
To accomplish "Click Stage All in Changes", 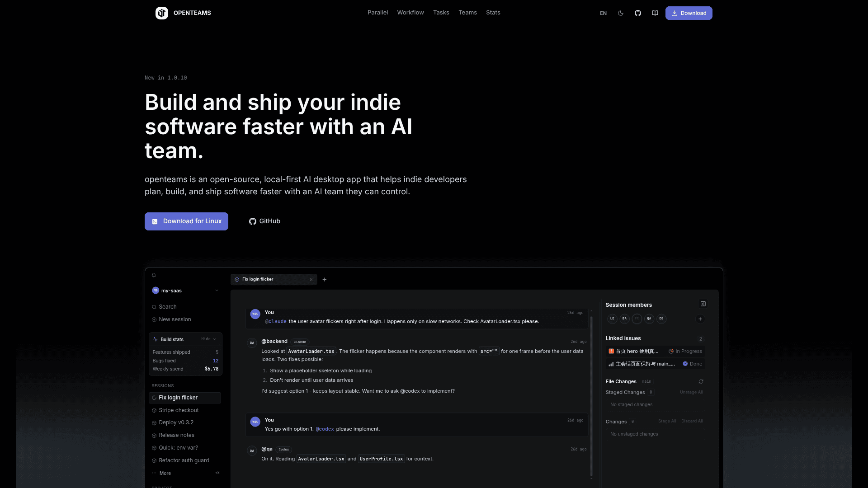I will click(x=667, y=421).
